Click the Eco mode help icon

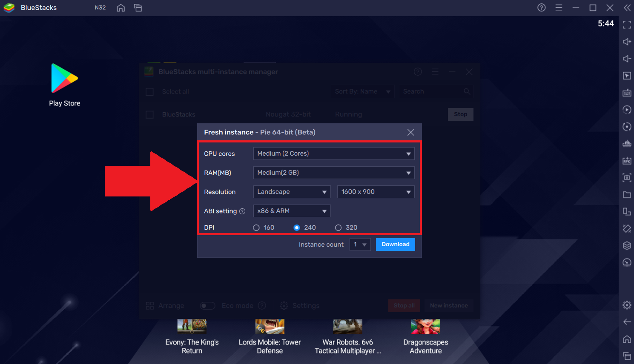[262, 306]
